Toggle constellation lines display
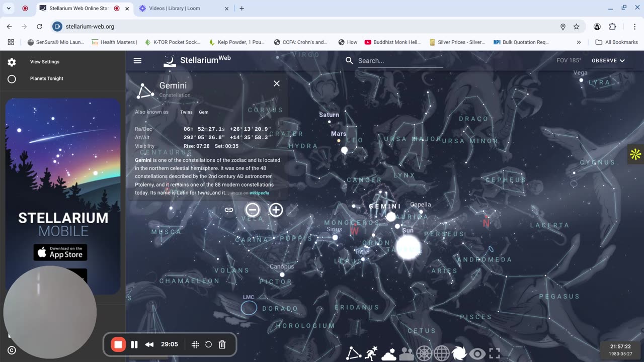 [354, 353]
